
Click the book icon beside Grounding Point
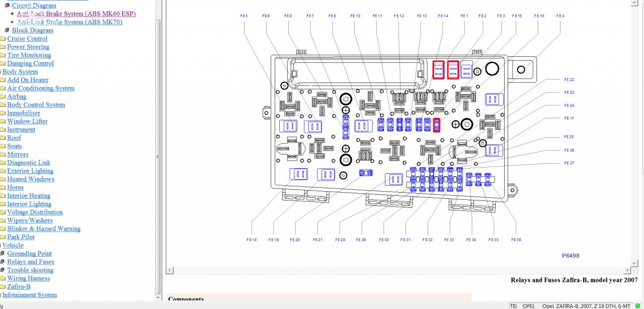coord(3,254)
